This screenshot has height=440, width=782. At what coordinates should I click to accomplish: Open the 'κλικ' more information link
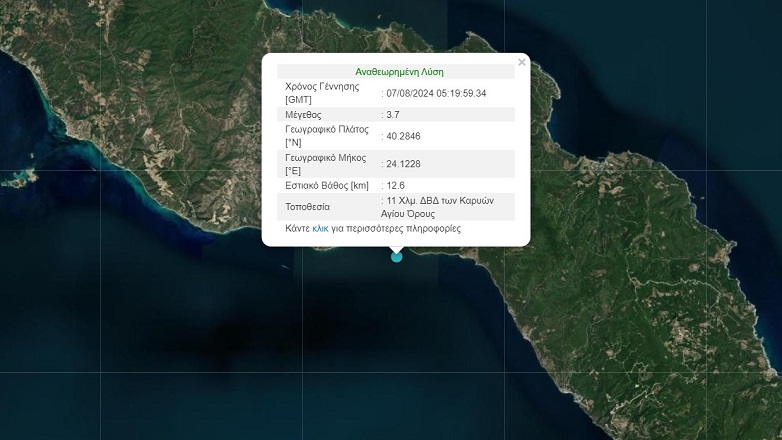click(320, 229)
